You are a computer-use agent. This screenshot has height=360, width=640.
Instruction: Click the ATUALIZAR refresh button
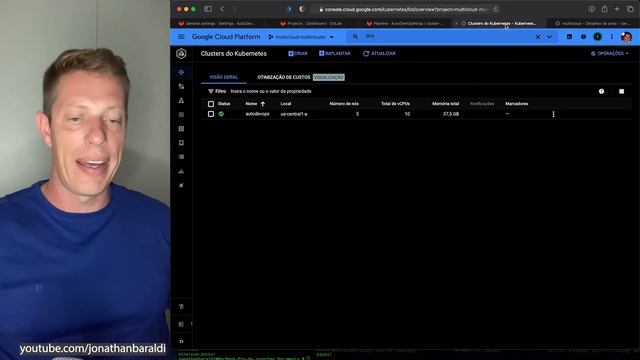[x=379, y=53]
